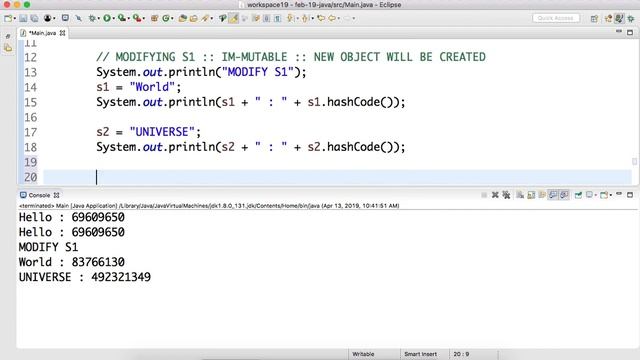Expand the New Java Class dropdown arrow
This screenshot has height=360, width=640.
pyautogui.click(x=172, y=19)
